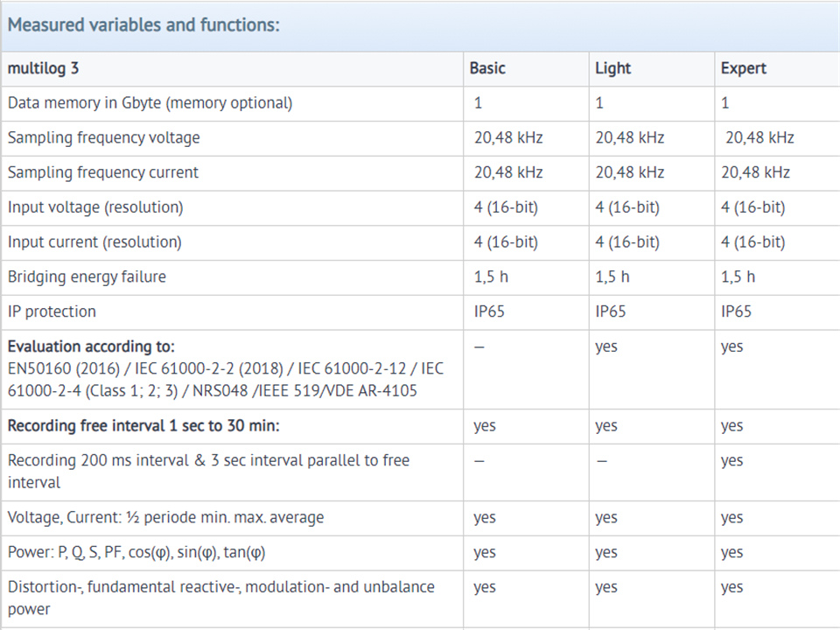Image resolution: width=840 pixels, height=630 pixels.
Task: Click Expert's 'yes' for Recording 200 ms interval
Action: coord(731,461)
